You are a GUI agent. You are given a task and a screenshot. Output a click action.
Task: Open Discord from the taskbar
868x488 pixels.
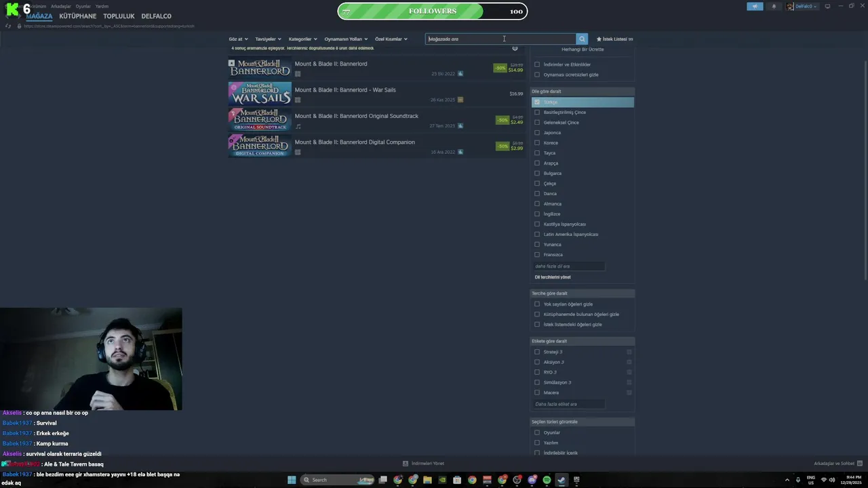click(532, 480)
